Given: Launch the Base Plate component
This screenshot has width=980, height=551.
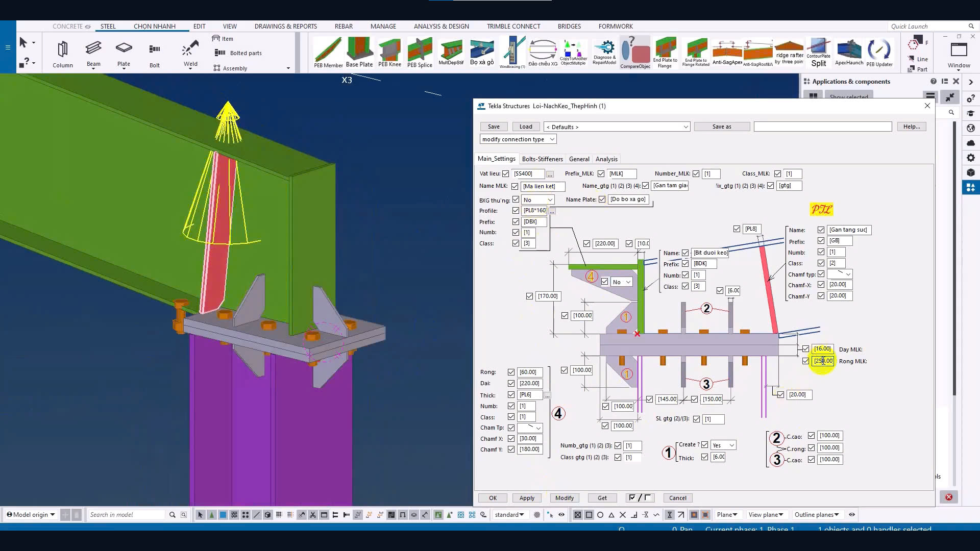Looking at the screenshot, I should 359,53.
